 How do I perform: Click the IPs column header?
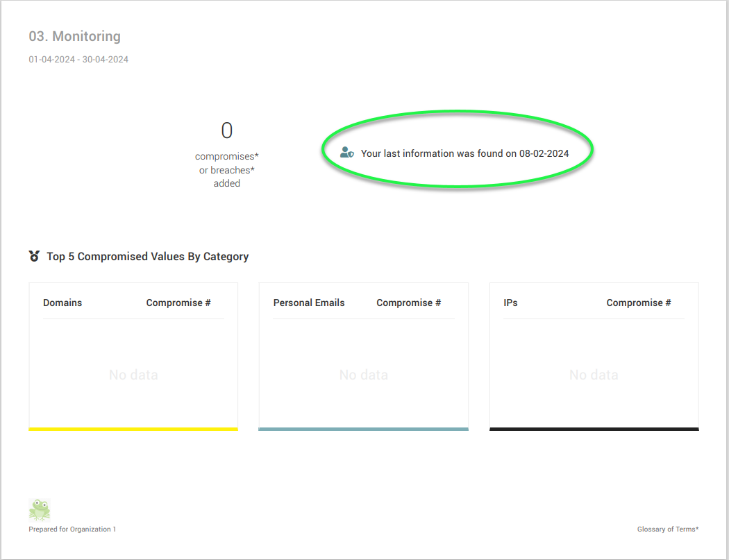(x=510, y=303)
